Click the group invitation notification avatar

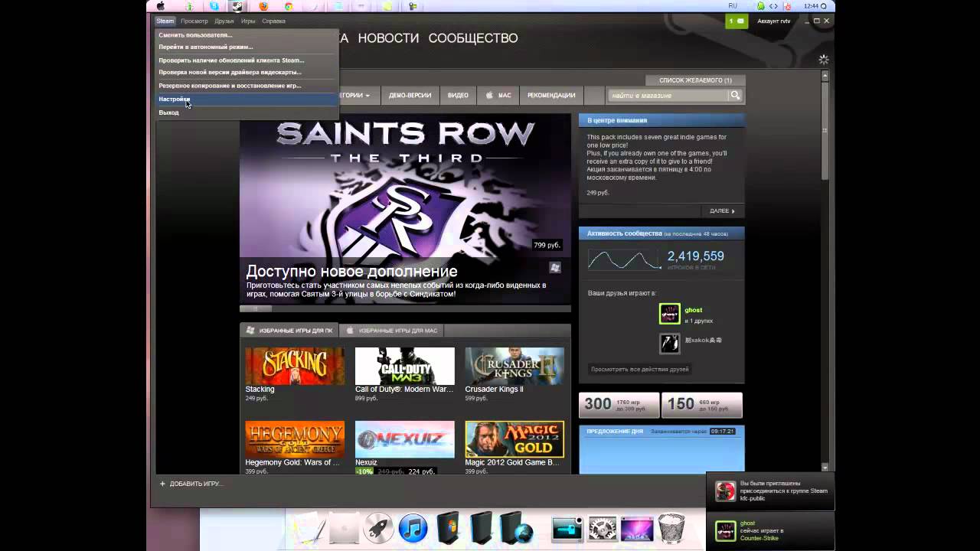[x=725, y=491]
